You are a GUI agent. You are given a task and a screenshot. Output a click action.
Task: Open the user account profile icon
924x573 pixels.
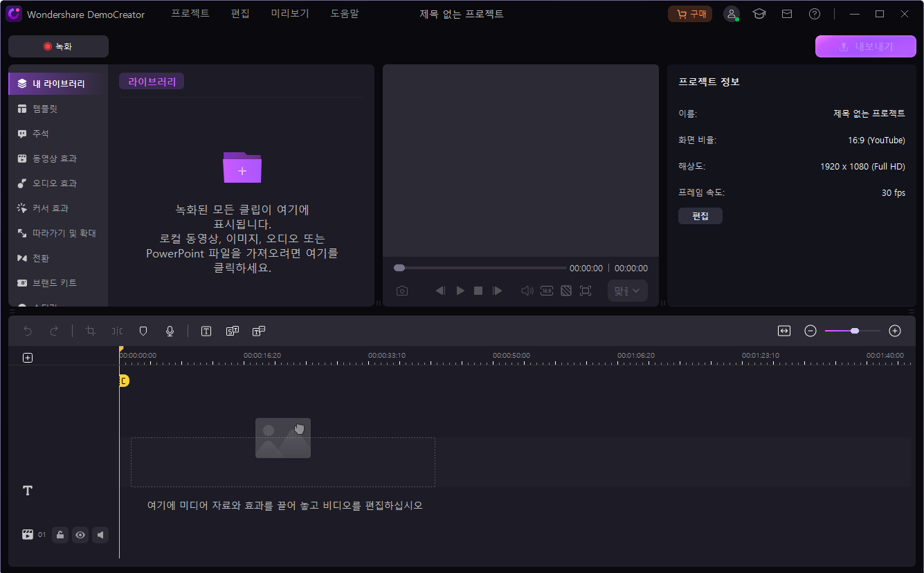click(x=731, y=14)
